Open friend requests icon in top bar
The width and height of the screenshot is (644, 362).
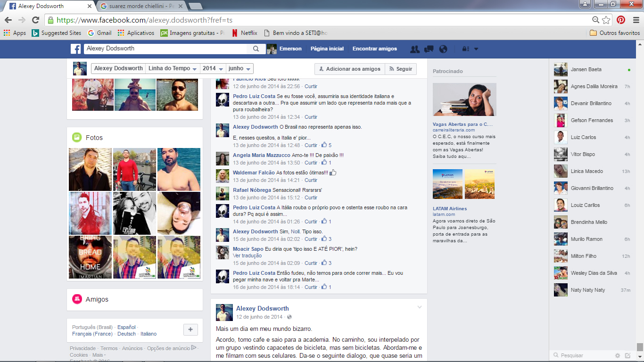pyautogui.click(x=415, y=49)
